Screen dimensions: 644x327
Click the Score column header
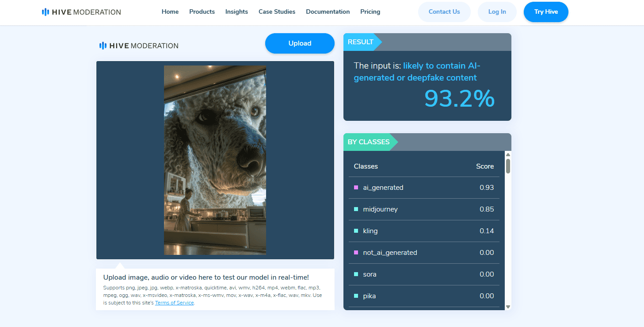485,166
